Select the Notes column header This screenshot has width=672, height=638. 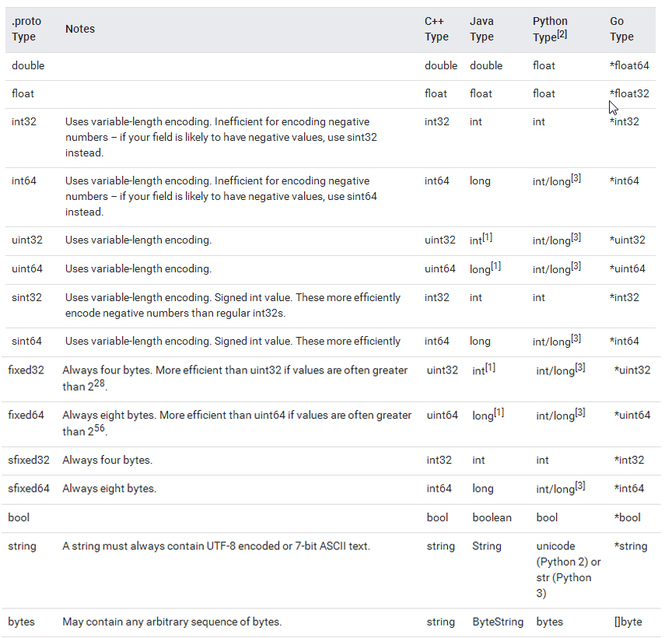point(80,29)
